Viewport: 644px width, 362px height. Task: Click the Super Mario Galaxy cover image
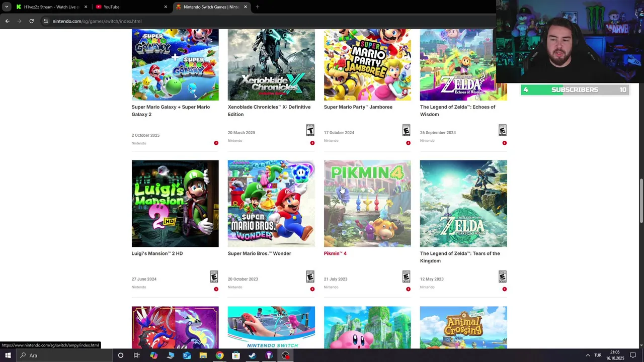(175, 64)
